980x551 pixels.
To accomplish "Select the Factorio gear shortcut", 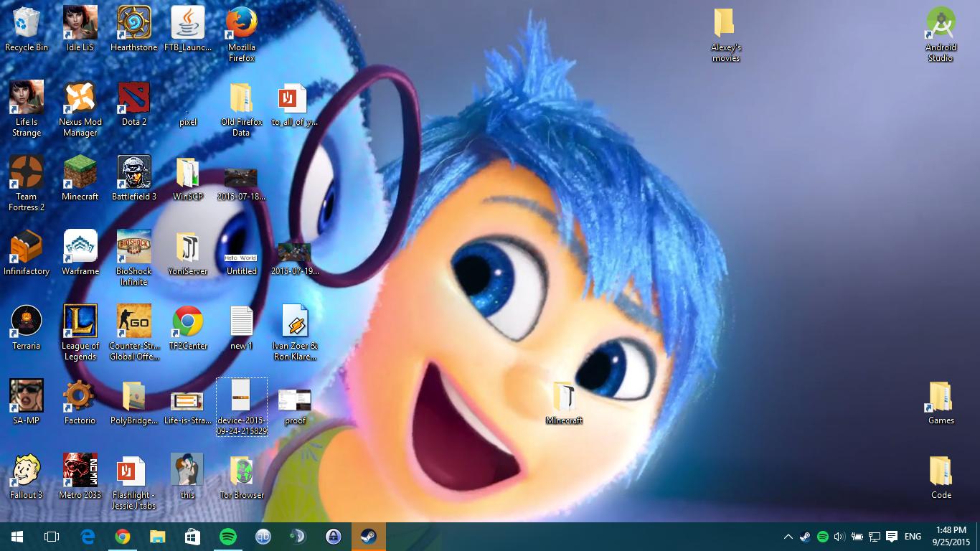I will click(x=80, y=402).
